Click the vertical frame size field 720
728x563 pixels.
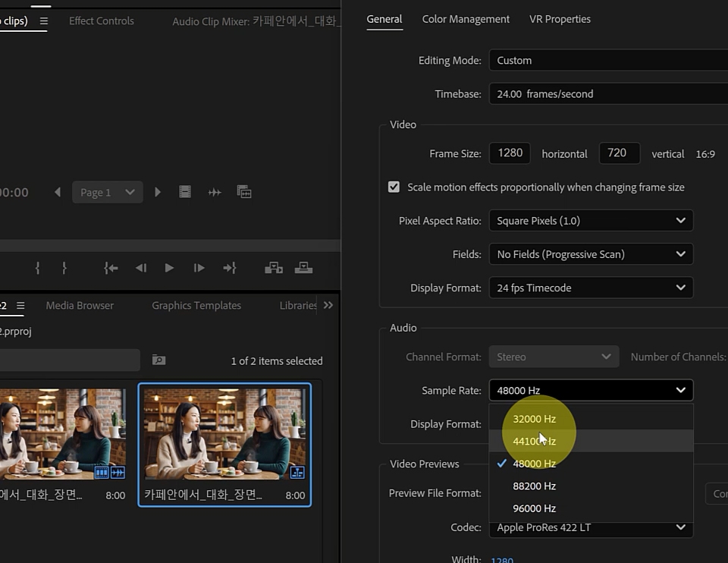[x=620, y=153]
